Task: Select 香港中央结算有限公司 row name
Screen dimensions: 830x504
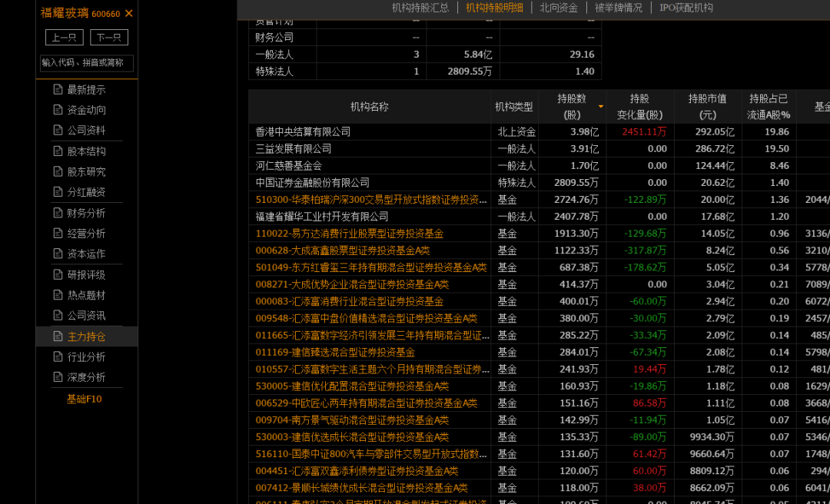Action: (303, 132)
